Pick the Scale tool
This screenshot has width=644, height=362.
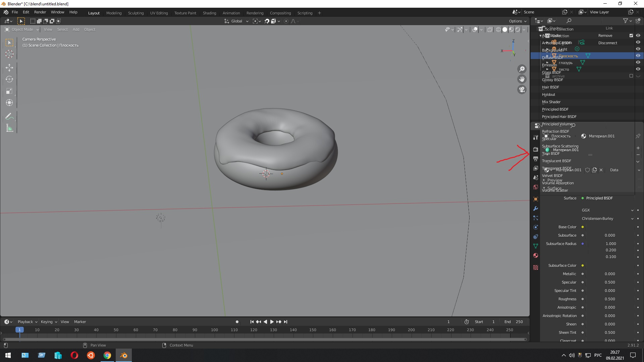pyautogui.click(x=9, y=91)
